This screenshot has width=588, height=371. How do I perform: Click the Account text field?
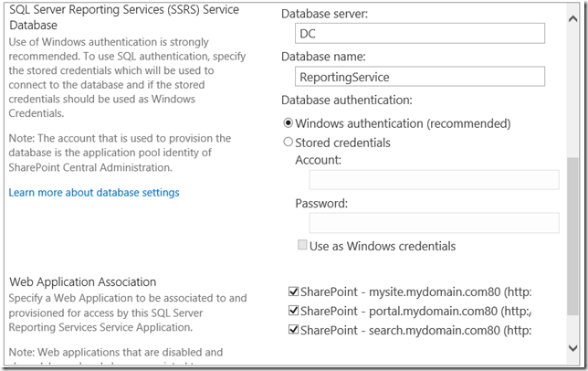pos(434,179)
